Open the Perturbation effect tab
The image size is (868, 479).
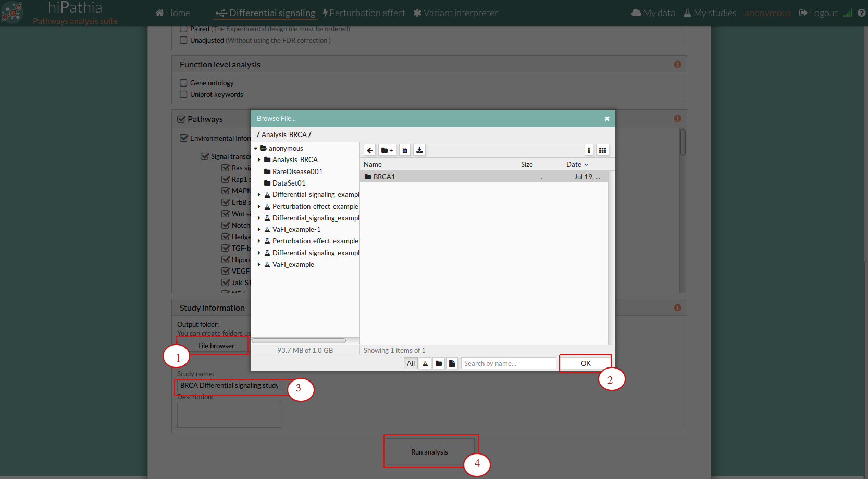364,13
